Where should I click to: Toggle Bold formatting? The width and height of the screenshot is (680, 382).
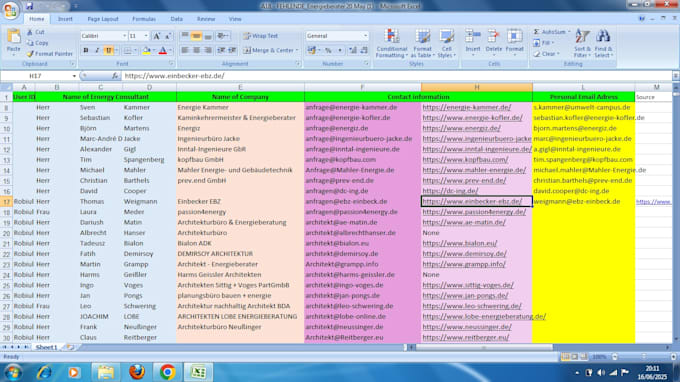click(86, 50)
